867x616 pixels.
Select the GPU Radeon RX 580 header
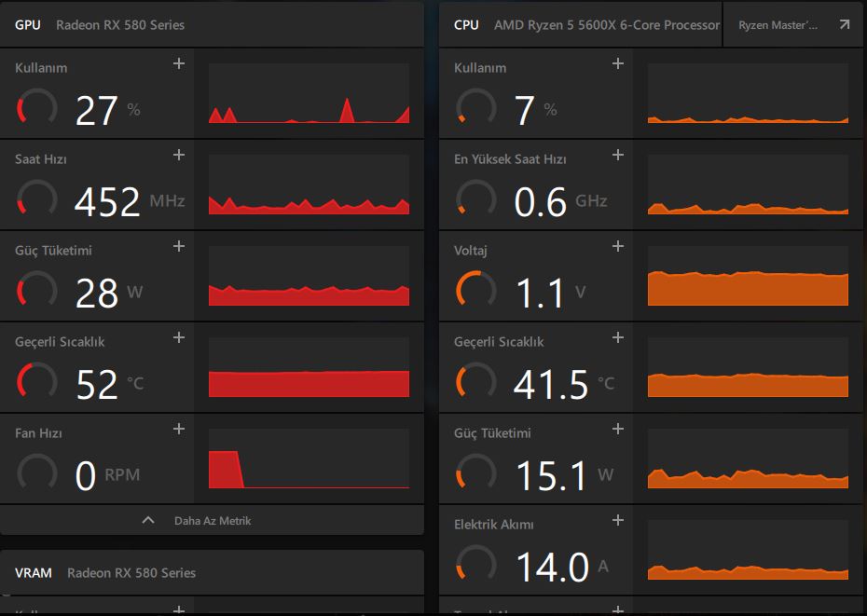[x=100, y=25]
